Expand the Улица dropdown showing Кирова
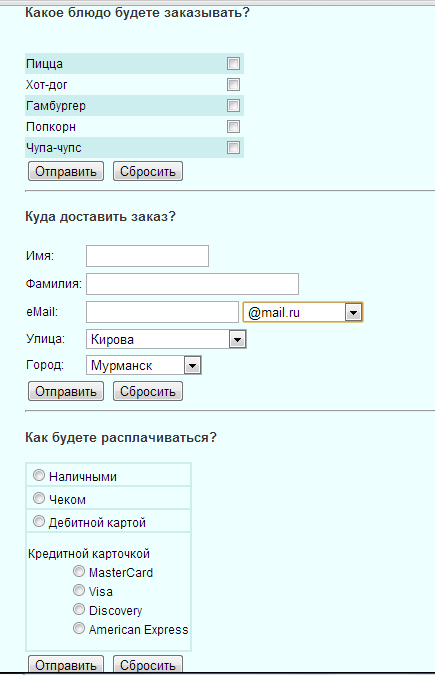Screen dimensions: 435x675 pos(166,339)
